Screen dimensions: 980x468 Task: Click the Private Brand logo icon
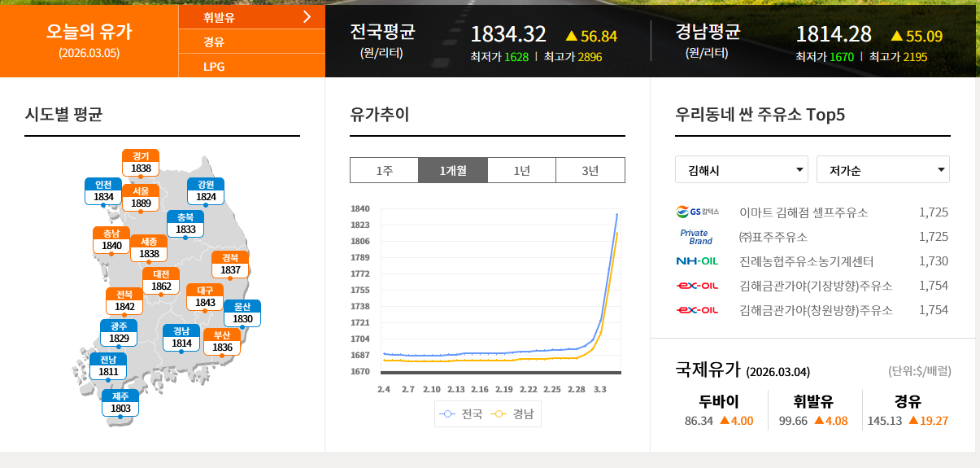coord(696,237)
